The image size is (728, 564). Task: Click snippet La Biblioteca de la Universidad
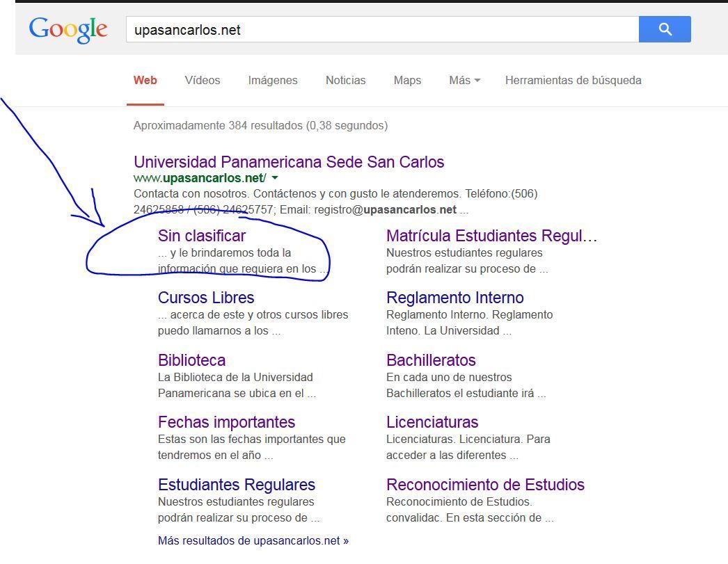[x=235, y=377]
